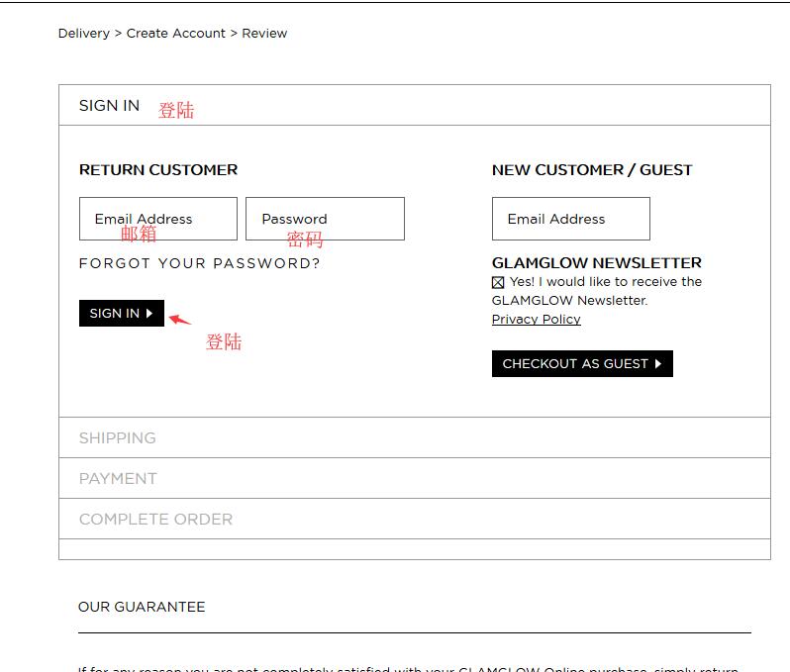Click the Delivery breadcrumb step
Viewport: 790px width, 672px height.
pyautogui.click(x=83, y=34)
